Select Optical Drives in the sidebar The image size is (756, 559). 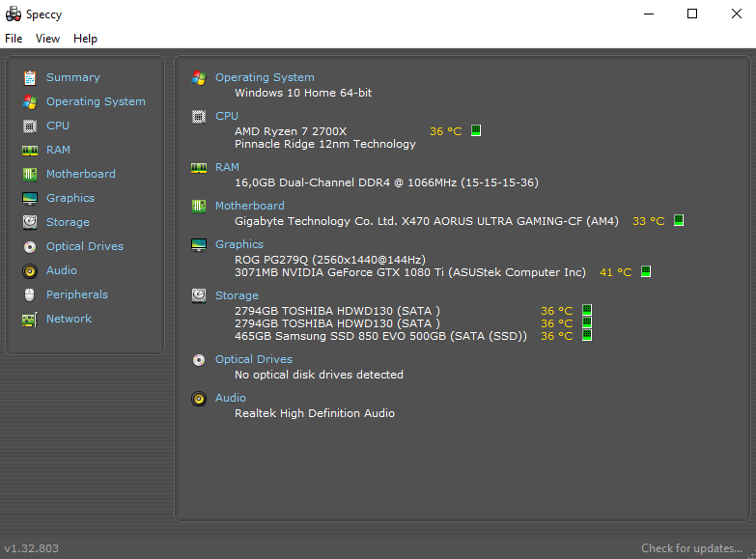pyautogui.click(x=85, y=246)
